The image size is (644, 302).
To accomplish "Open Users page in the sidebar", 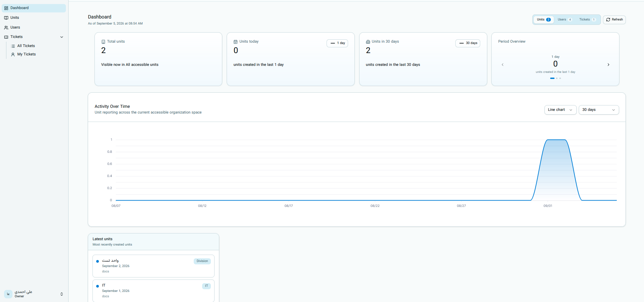I will (x=34, y=28).
